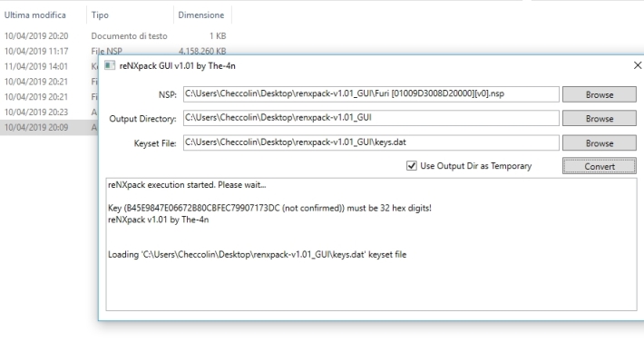
Task: Select Explorer row dated 10/04/2019 20:20
Action: point(115,36)
